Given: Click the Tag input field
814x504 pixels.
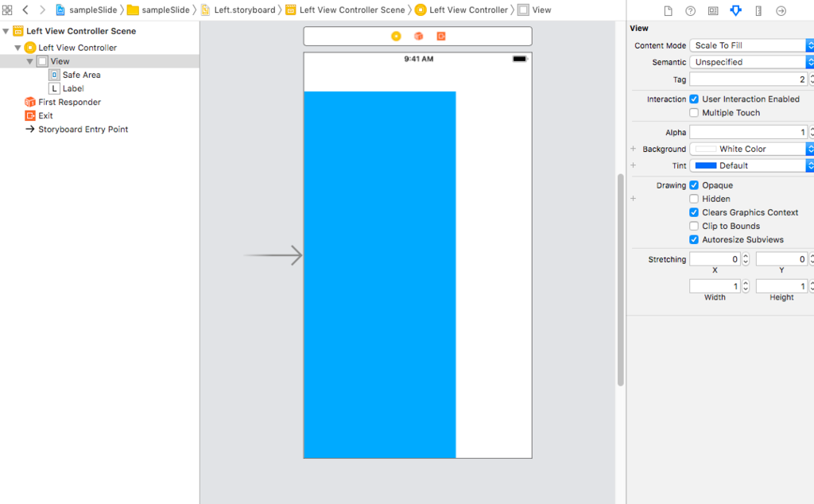Looking at the screenshot, I should 749,79.
